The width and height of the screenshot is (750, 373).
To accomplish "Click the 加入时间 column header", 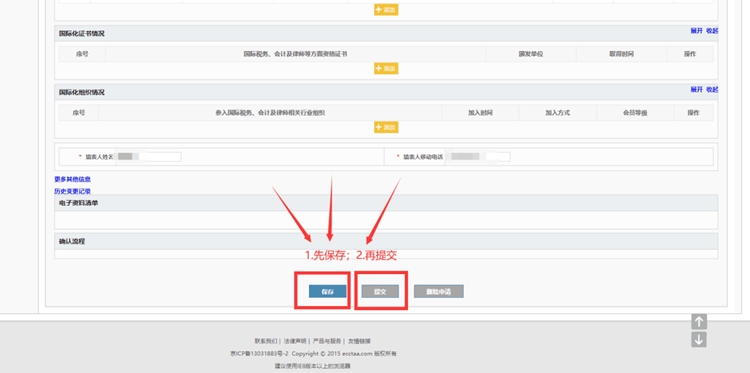I will coord(480,113).
